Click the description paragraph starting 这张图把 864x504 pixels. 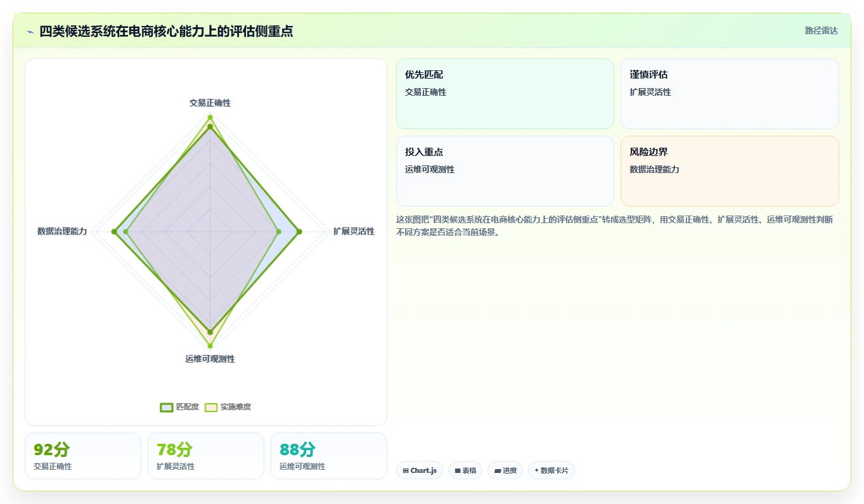click(615, 226)
